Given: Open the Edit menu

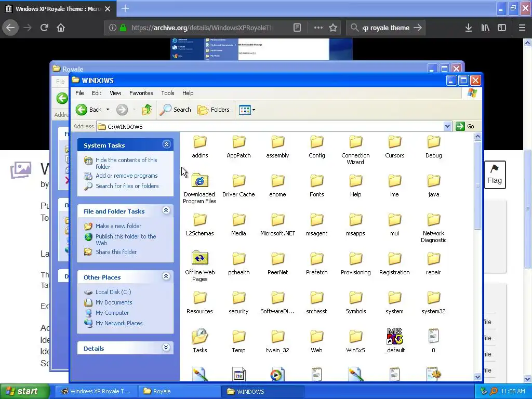Looking at the screenshot, I should coord(97,93).
